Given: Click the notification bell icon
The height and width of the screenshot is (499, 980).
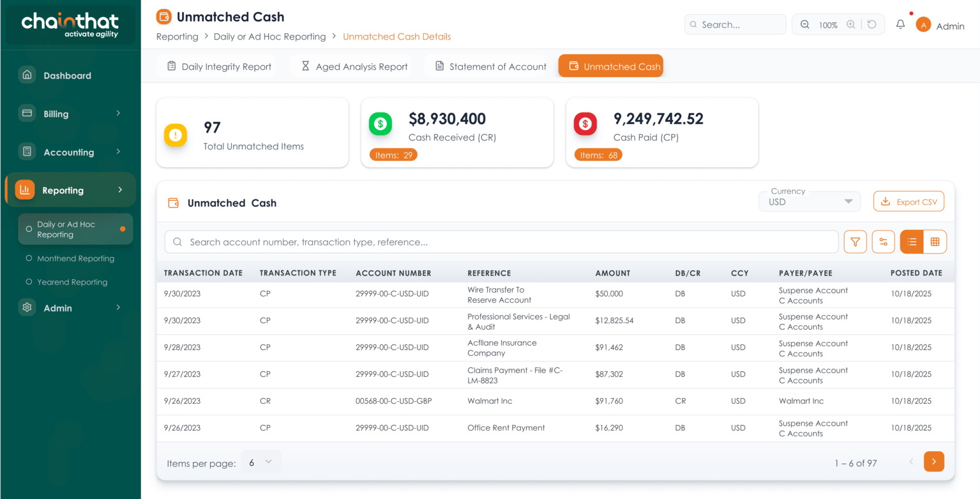Looking at the screenshot, I should (900, 24).
